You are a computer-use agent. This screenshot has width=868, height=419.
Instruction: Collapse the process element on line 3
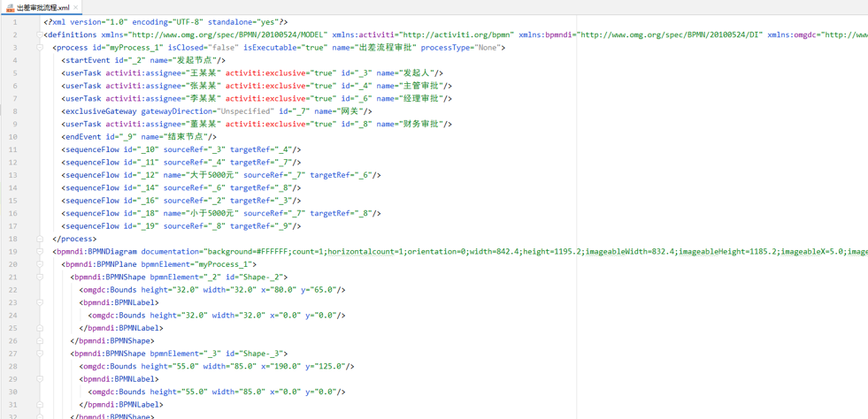[40, 48]
